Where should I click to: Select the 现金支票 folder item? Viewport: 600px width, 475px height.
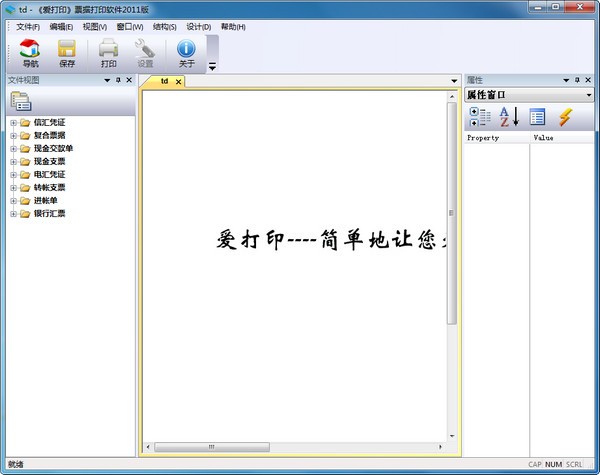tap(49, 162)
